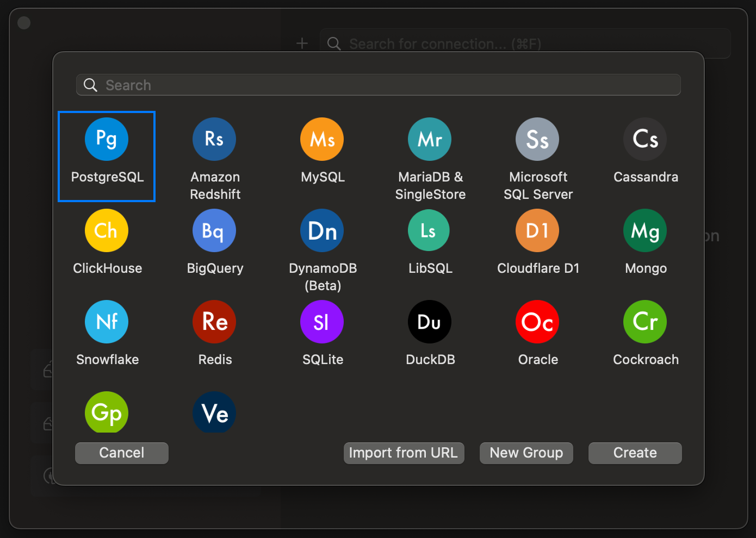Click the dialog search field
The width and height of the screenshot is (756, 538).
[378, 85]
